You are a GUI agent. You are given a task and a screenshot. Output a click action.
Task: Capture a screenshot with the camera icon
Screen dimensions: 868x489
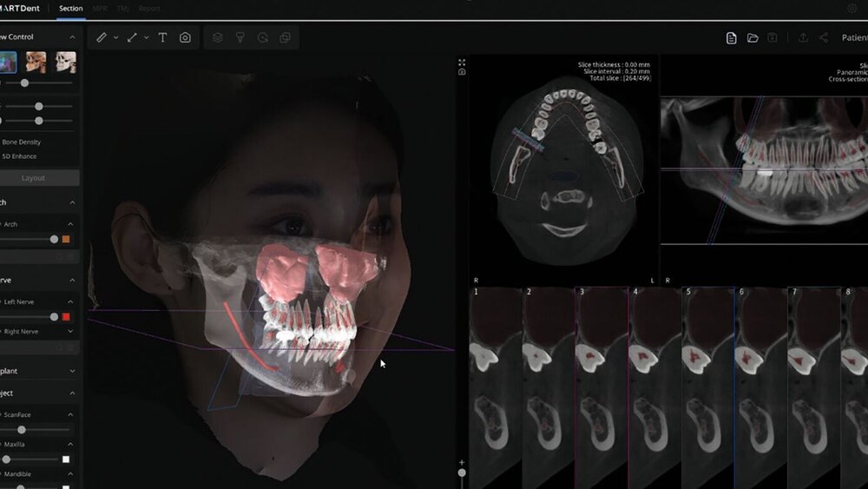click(185, 37)
